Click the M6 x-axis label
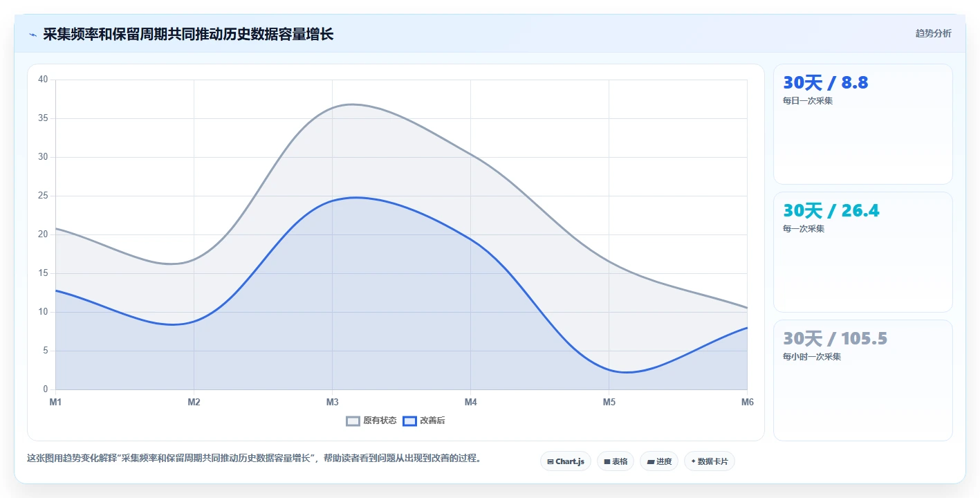Image resolution: width=980 pixels, height=498 pixels. point(747,402)
